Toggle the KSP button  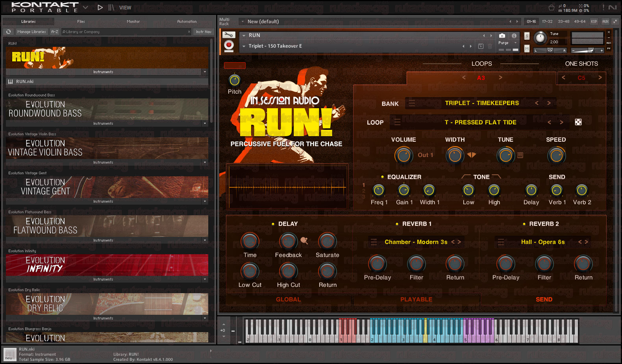click(x=594, y=21)
